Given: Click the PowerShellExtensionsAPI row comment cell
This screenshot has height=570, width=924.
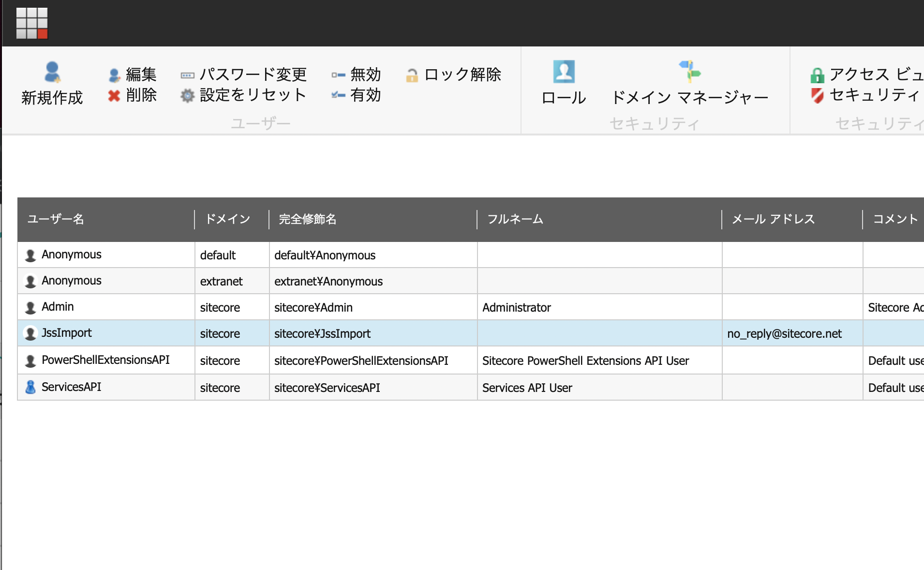Looking at the screenshot, I should [894, 360].
